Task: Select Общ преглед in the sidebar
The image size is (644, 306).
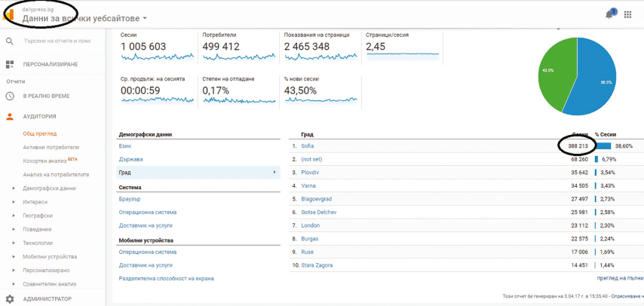Action: 40,133
